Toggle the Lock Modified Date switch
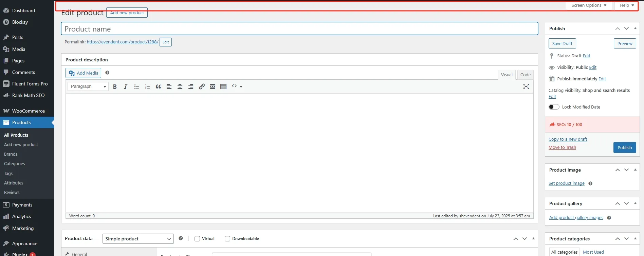The height and width of the screenshot is (256, 644). point(554,107)
